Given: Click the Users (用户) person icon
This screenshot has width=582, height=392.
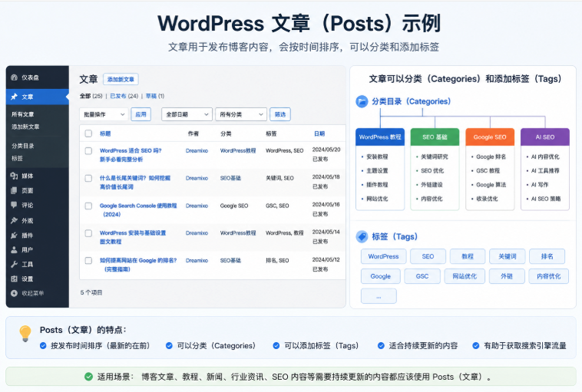Looking at the screenshot, I should click(x=14, y=249).
